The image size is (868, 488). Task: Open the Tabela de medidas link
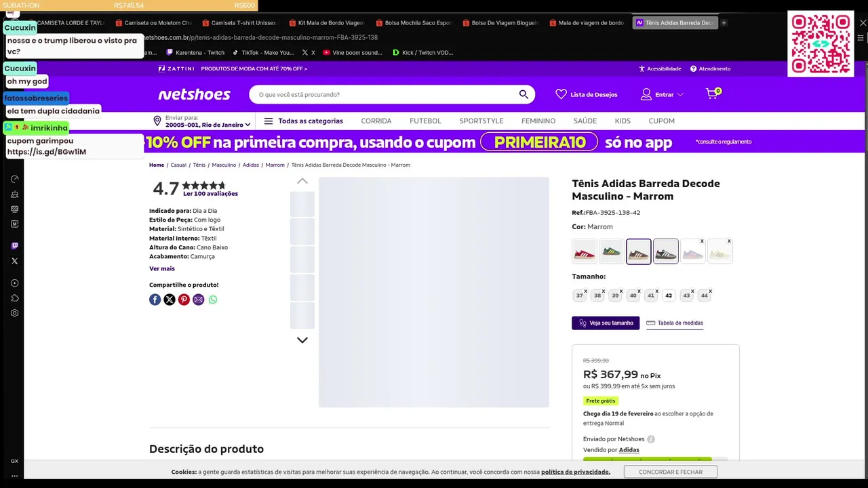pyautogui.click(x=675, y=323)
